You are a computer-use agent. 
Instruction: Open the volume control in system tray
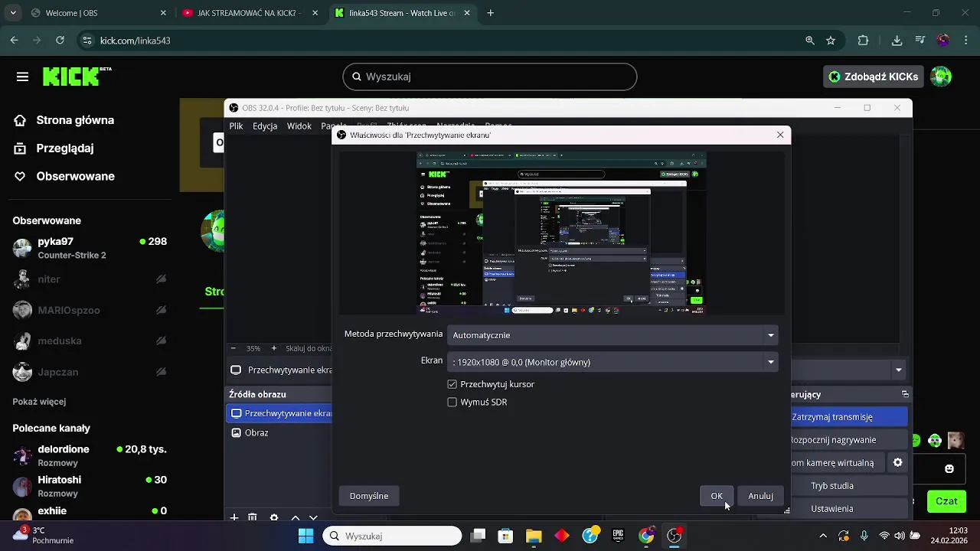click(900, 536)
